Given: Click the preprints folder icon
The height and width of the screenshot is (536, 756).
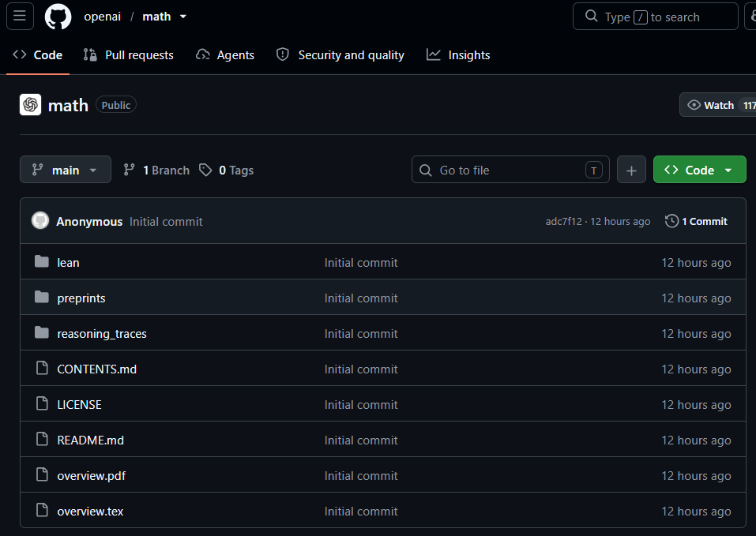Looking at the screenshot, I should click(42, 298).
